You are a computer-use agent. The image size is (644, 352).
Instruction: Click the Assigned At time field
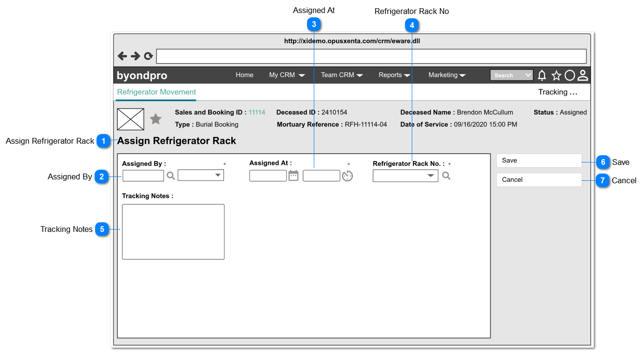pos(322,176)
